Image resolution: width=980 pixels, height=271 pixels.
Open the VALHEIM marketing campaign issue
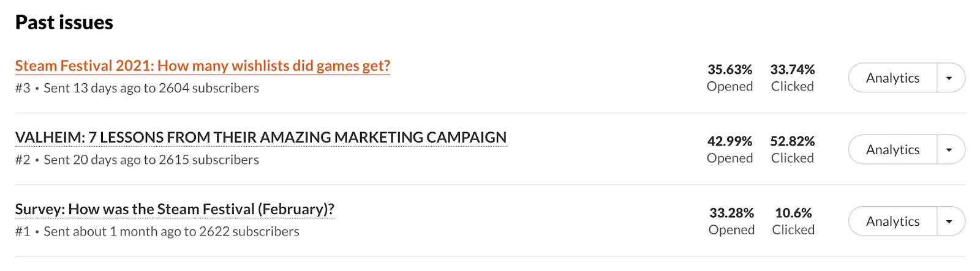pos(260,138)
